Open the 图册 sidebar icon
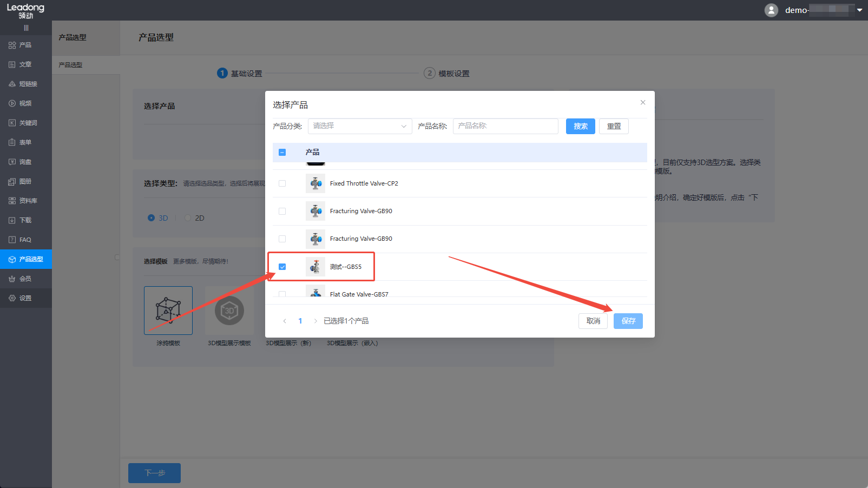The image size is (868, 488). click(x=12, y=181)
